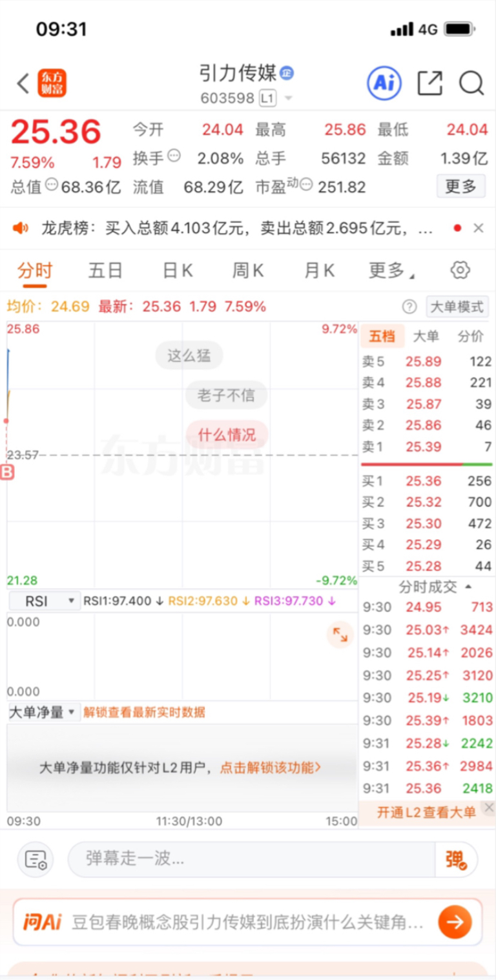
Task: Tap the L1 level badge
Action: 268,98
